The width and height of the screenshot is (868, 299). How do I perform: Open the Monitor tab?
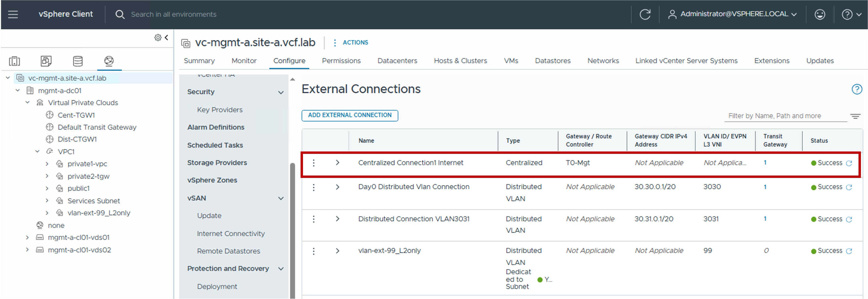[x=244, y=61]
